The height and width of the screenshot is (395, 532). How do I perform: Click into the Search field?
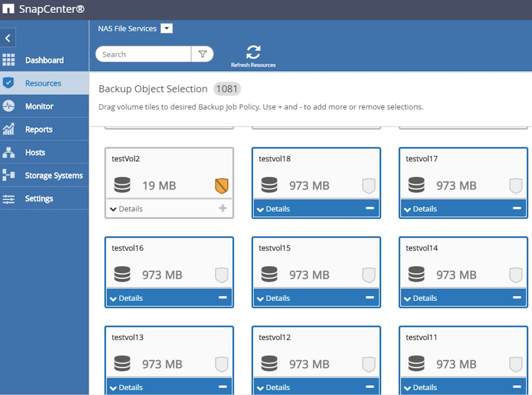143,54
